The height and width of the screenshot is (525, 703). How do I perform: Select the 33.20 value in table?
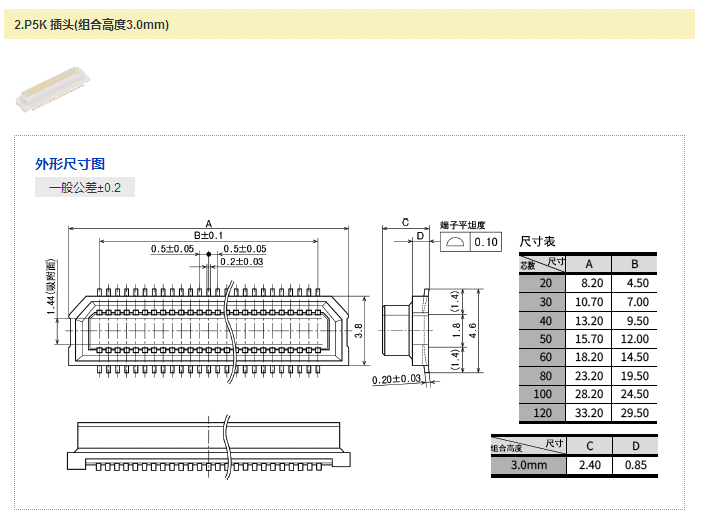[590, 413]
